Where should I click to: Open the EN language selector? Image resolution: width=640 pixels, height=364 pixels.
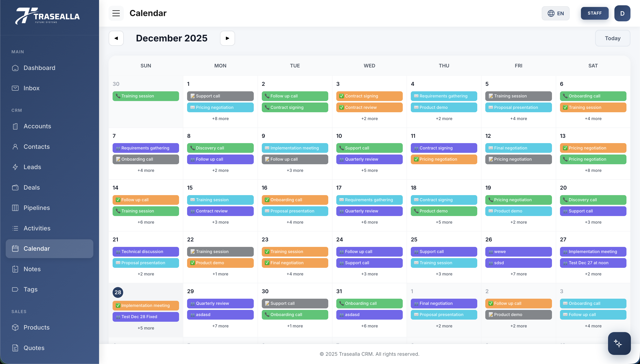point(555,13)
